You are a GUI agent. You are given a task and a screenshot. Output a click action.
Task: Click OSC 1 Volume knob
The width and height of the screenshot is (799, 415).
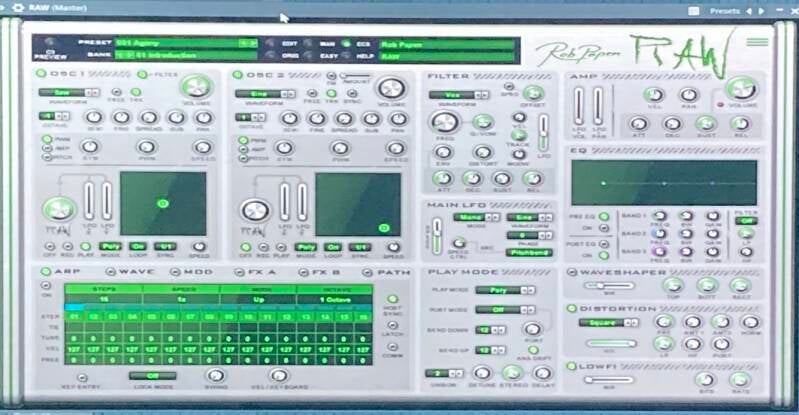click(196, 87)
